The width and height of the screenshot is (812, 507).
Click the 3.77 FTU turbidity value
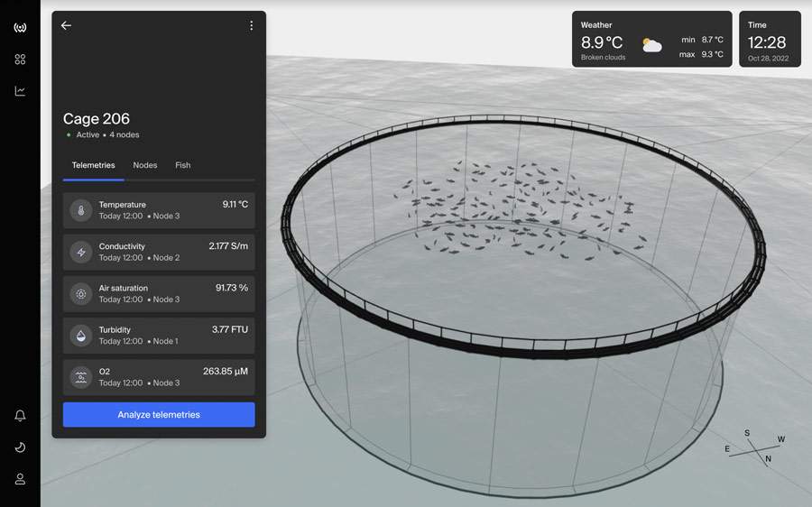pyautogui.click(x=230, y=329)
